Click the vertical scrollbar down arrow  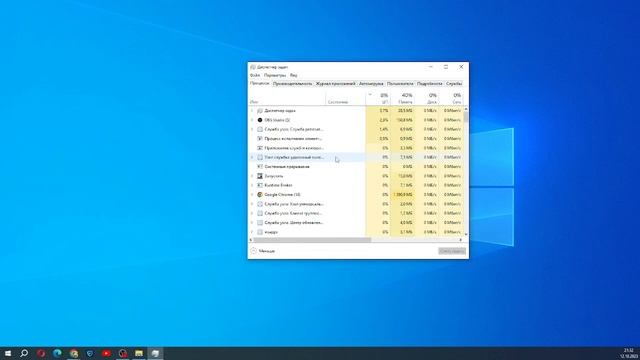click(x=466, y=235)
